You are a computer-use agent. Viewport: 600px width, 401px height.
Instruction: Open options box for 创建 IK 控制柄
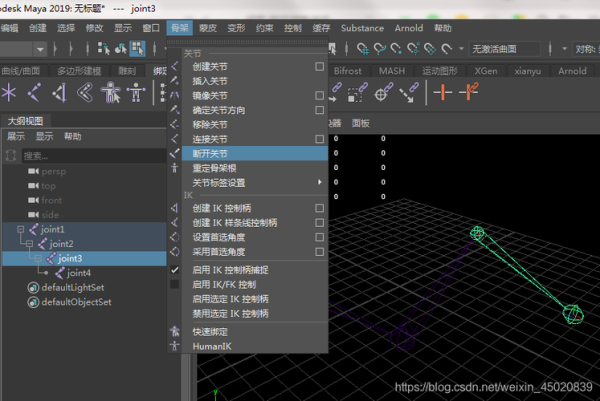pyautogui.click(x=320, y=208)
